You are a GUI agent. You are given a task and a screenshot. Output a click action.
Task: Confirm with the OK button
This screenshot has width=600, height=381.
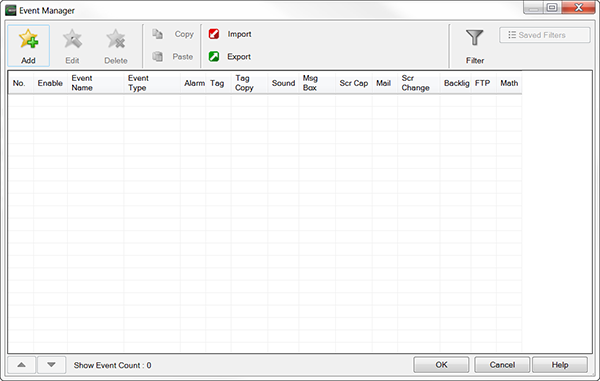[x=441, y=365]
